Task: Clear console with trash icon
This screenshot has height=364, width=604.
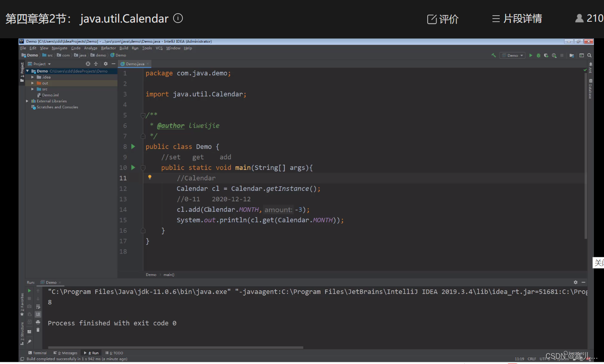Action: 38,330
